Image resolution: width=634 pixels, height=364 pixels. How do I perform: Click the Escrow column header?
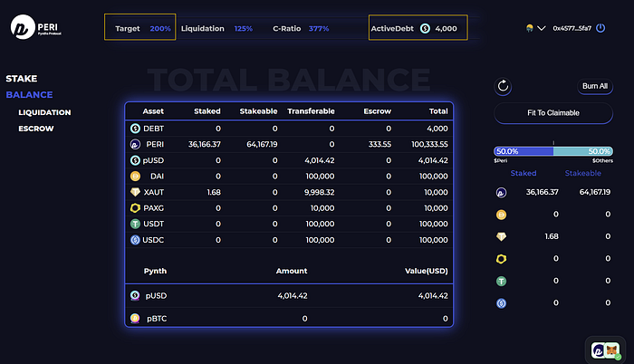tap(378, 111)
